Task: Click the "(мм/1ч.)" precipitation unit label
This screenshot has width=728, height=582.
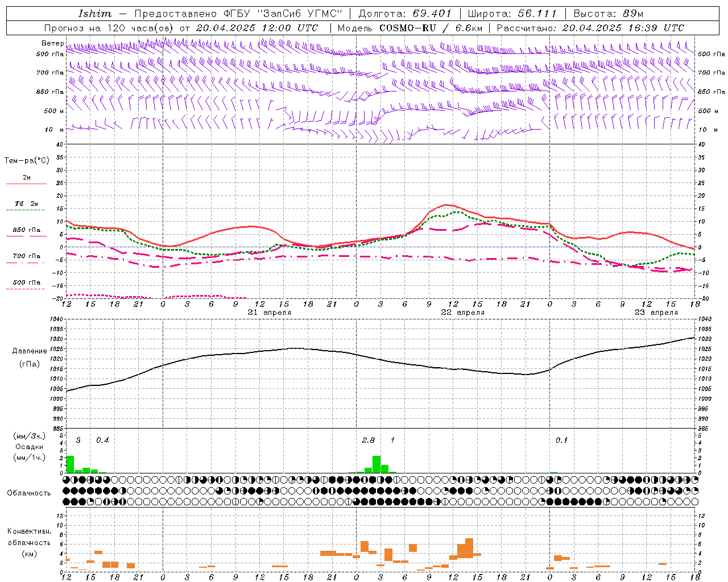Action: [30, 458]
